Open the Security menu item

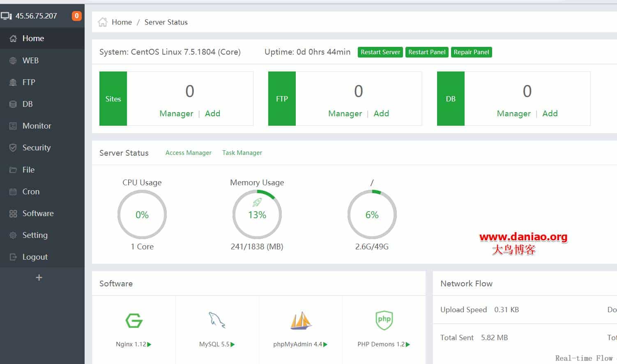pos(36,148)
